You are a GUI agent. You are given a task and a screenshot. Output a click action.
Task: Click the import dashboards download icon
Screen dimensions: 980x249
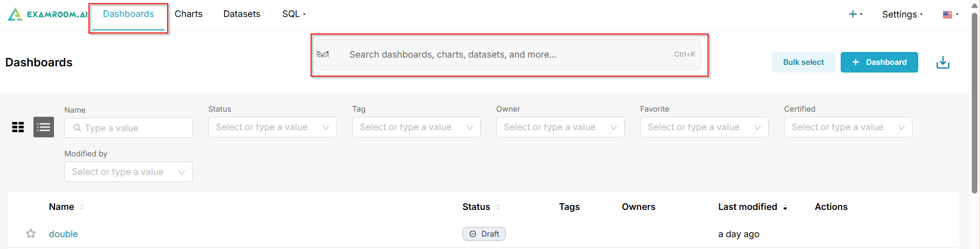click(942, 62)
